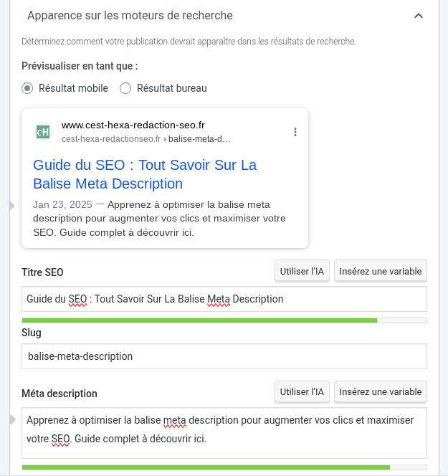Select the Résultat mobile radio button

(x=27, y=88)
